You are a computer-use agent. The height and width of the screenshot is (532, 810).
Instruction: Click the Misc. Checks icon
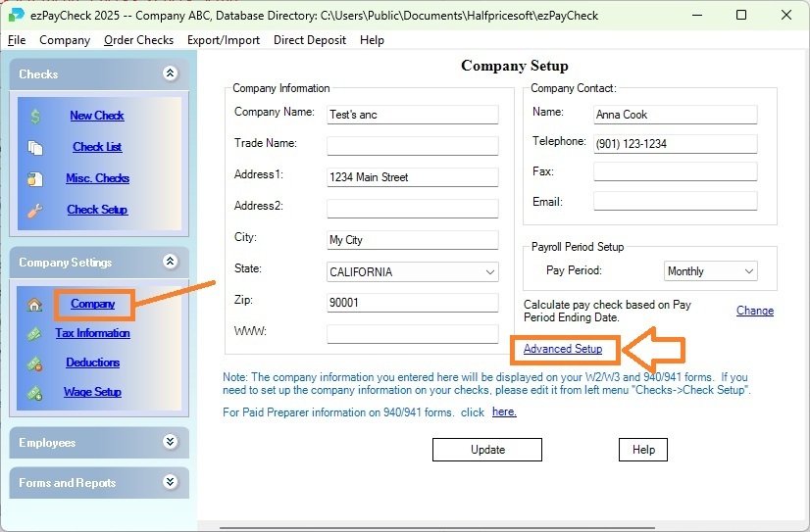(35, 179)
